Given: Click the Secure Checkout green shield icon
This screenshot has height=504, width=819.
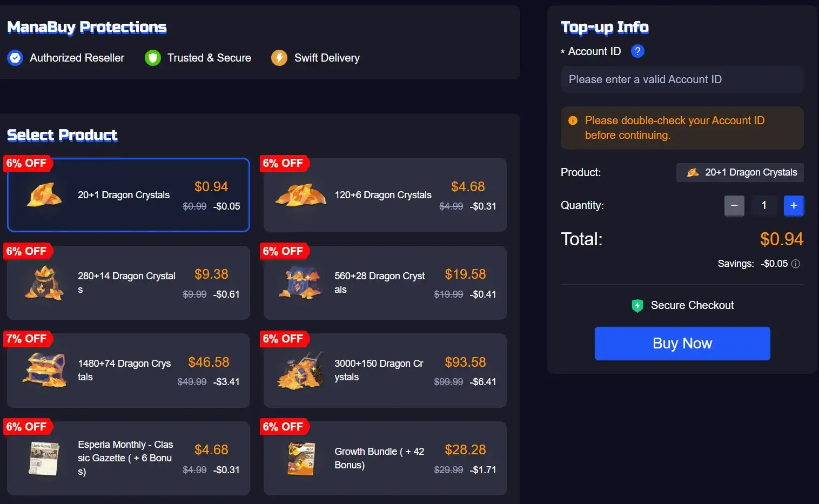Looking at the screenshot, I should tap(637, 306).
